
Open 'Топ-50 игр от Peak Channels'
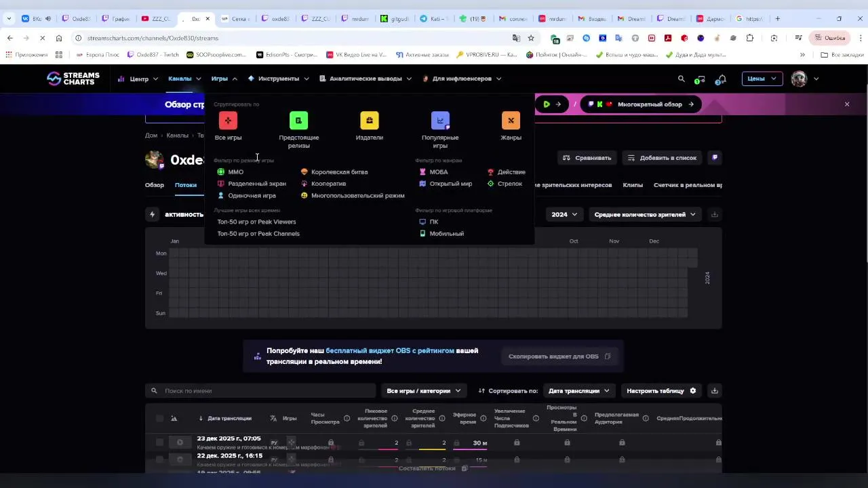(258, 234)
